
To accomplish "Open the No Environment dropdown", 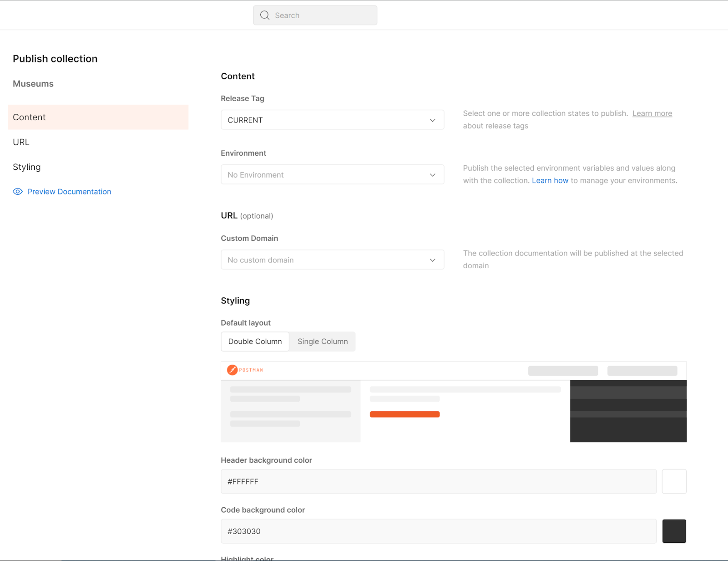I will (332, 174).
